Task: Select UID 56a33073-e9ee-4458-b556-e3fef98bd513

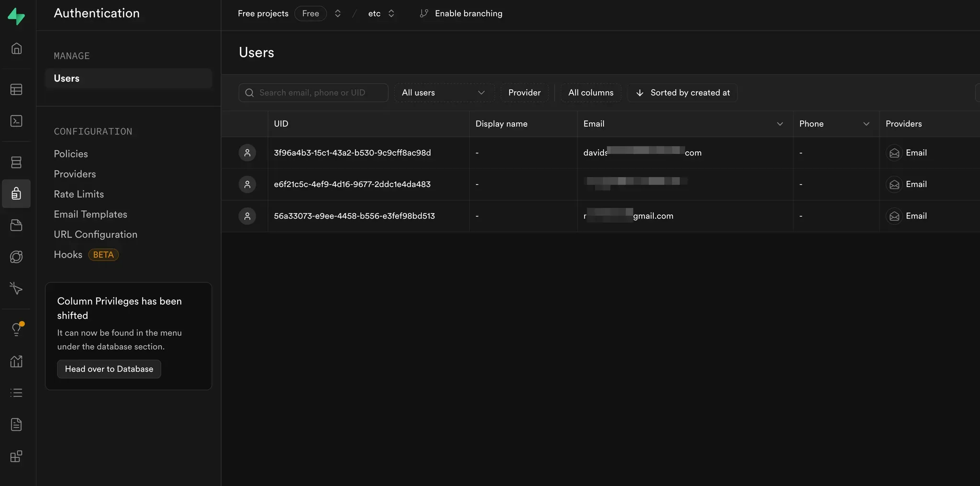Action: tap(354, 216)
